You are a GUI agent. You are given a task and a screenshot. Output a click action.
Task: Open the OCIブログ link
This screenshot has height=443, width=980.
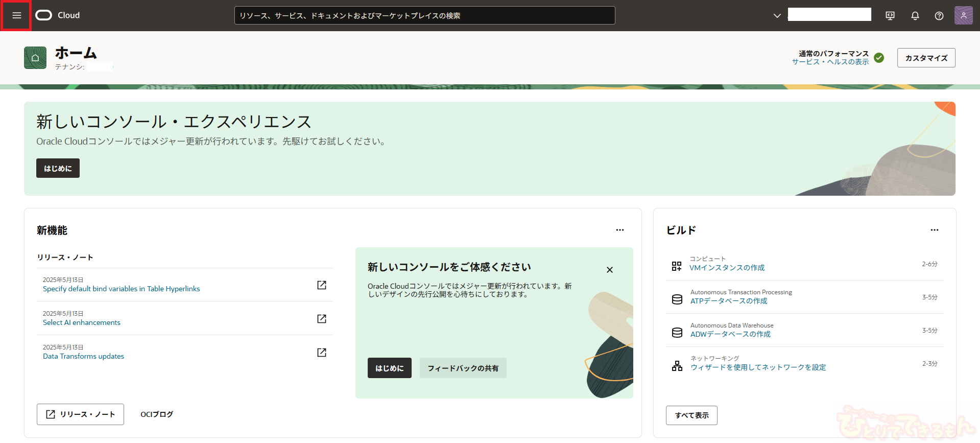pos(157,414)
